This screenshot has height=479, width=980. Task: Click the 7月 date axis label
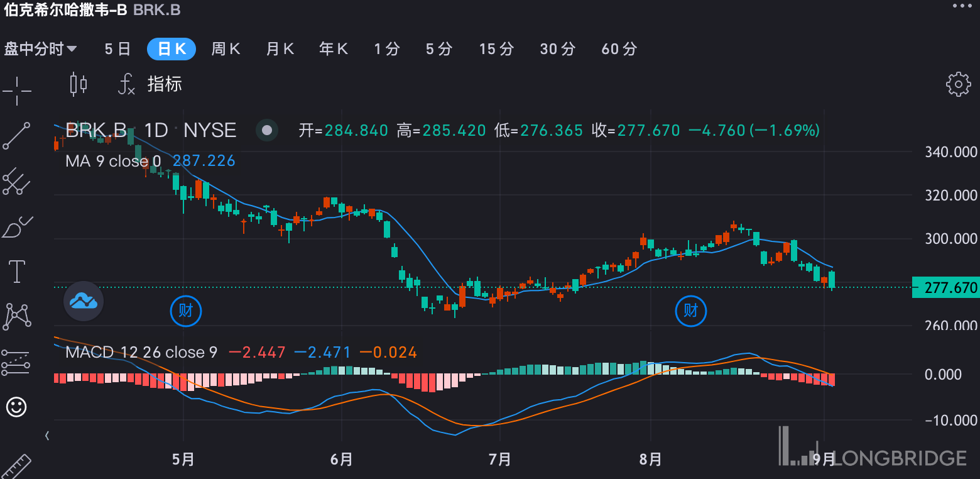tap(499, 460)
